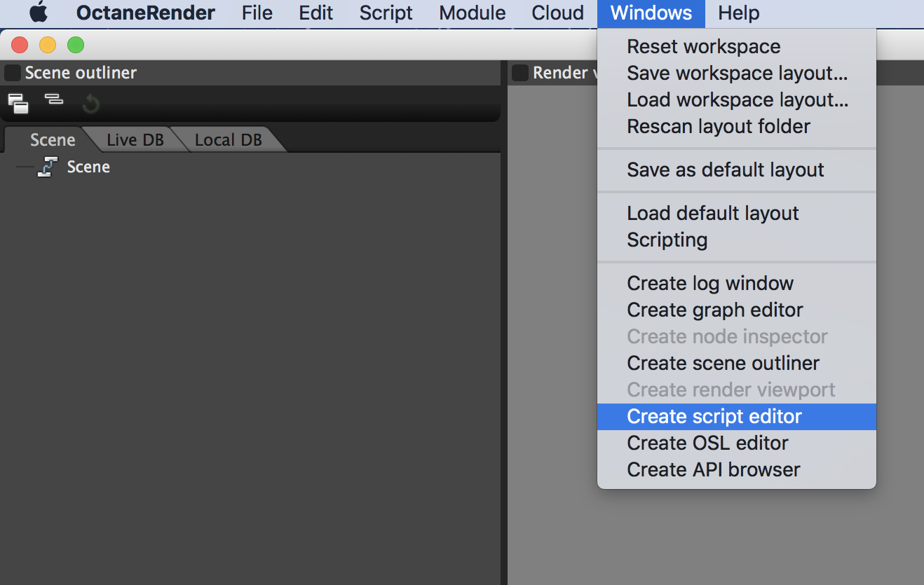Image resolution: width=924 pixels, height=585 pixels.
Task: Open the Apple menu
Action: click(x=39, y=13)
